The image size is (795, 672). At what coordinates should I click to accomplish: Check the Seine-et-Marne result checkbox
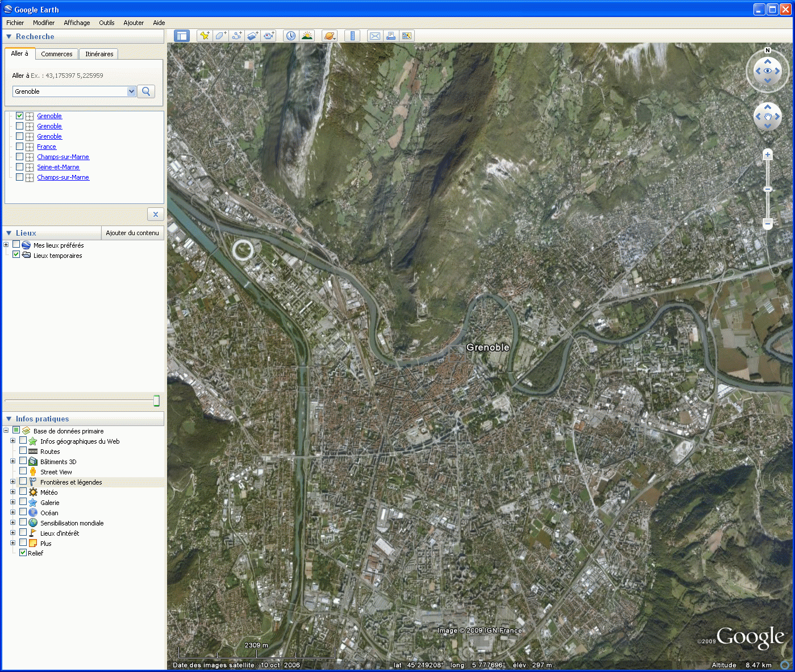(20, 166)
